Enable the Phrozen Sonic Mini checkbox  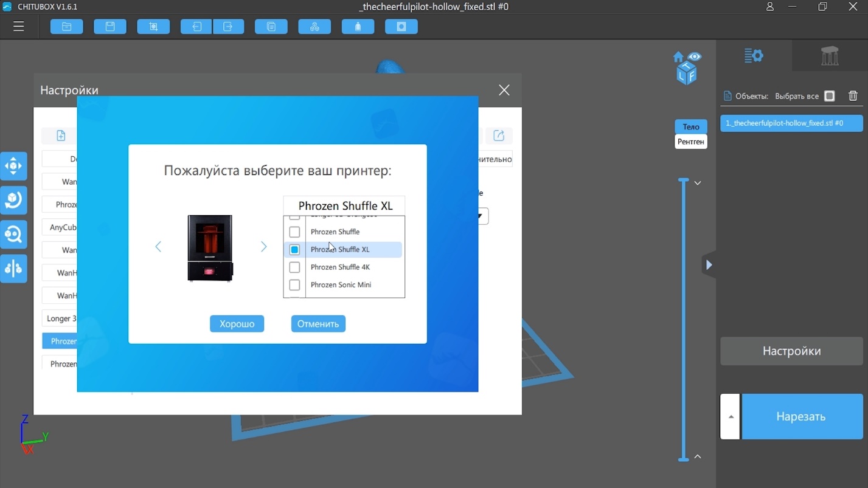pyautogui.click(x=294, y=285)
